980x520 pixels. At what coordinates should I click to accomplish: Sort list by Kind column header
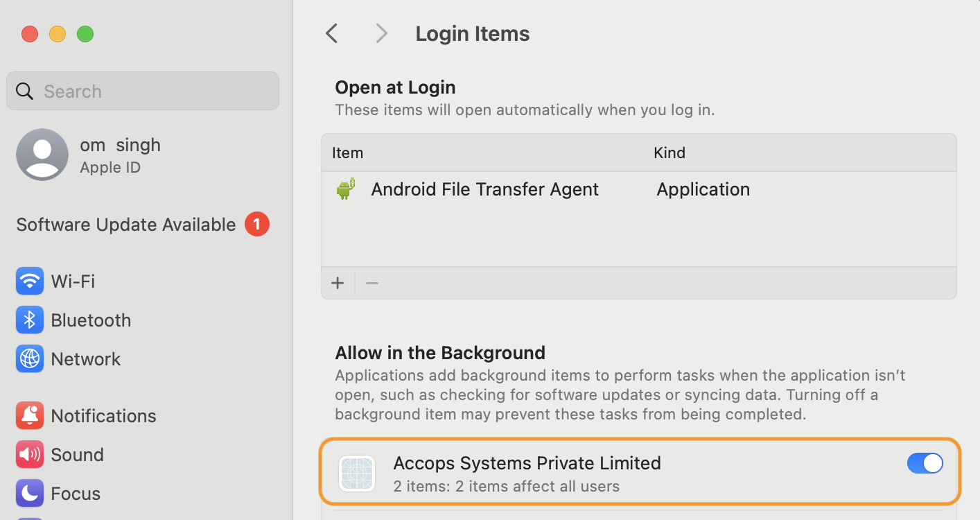tap(670, 153)
